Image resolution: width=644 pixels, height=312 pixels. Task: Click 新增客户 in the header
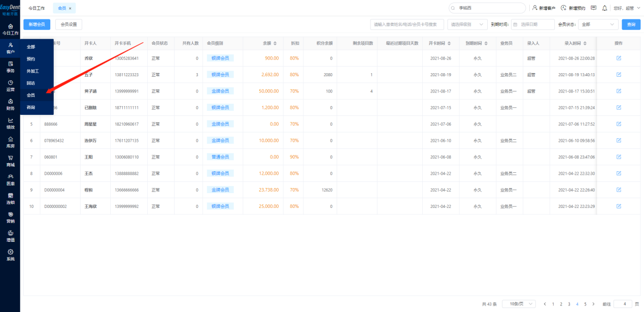(x=544, y=8)
